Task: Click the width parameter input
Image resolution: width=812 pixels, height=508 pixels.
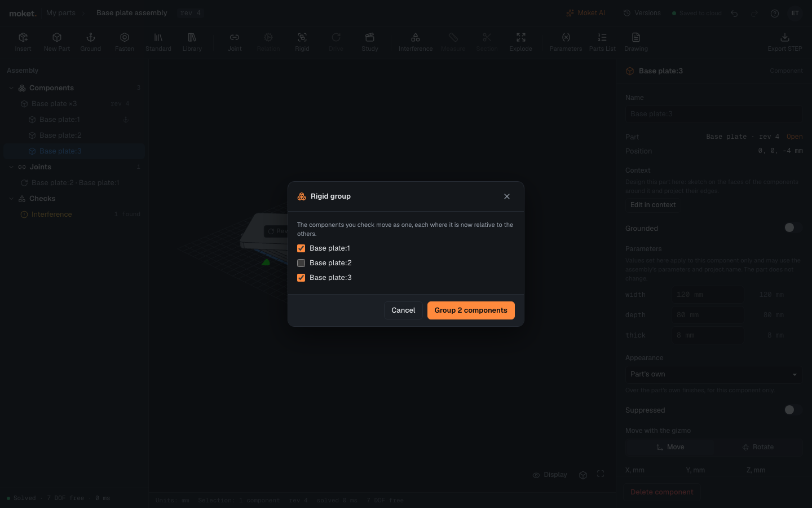Action: pyautogui.click(x=707, y=295)
